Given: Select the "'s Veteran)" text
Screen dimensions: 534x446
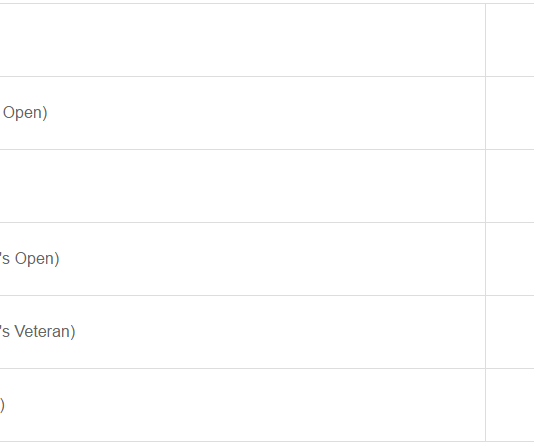Looking at the screenshot, I should click(37, 332).
